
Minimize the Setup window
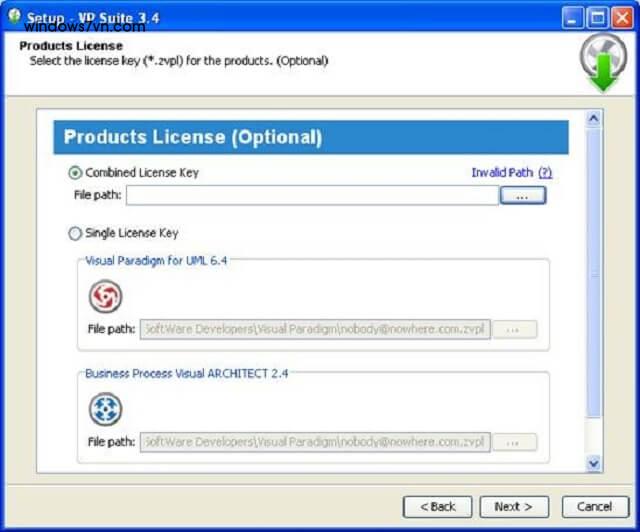click(x=572, y=18)
